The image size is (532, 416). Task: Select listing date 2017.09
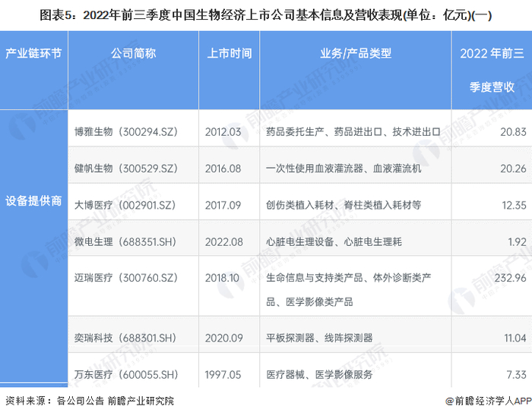pyautogui.click(x=223, y=205)
